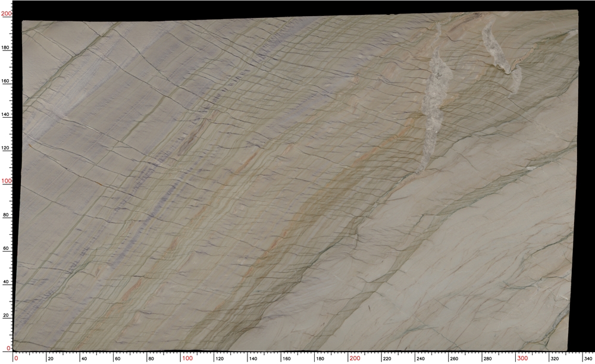Click the 220 label on the horizontal ruler
Screen dimensions: 595x364
tap(387, 359)
